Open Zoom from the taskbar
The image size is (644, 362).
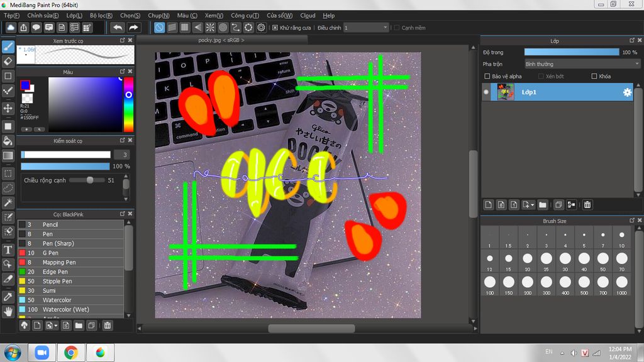point(42,353)
